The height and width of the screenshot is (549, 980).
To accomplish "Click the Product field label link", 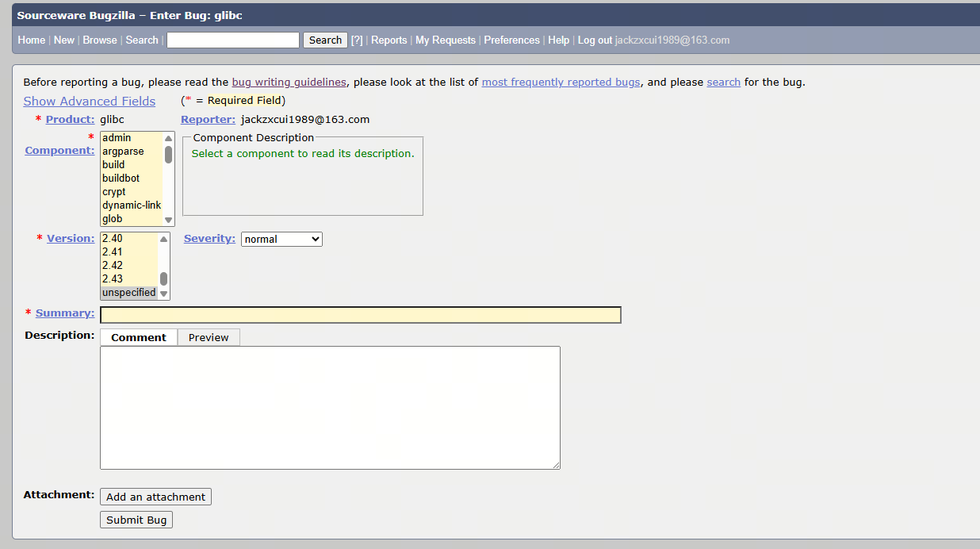I will (x=71, y=119).
